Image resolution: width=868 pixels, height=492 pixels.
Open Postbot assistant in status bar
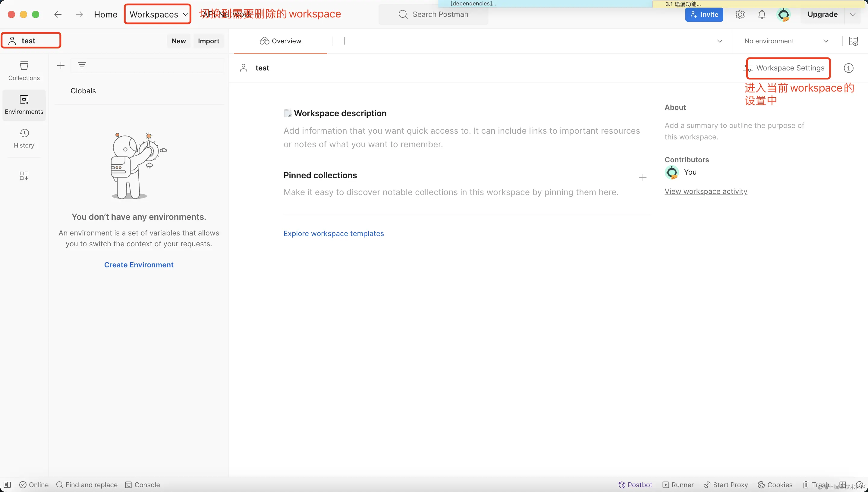(635, 484)
